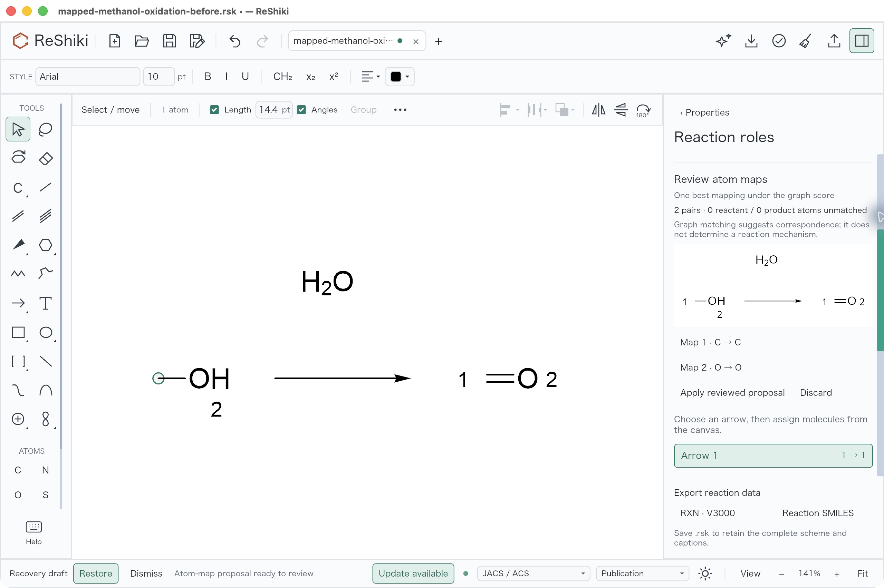The height and width of the screenshot is (588, 884).
Task: Open the Publication preset dropdown
Action: click(642, 574)
